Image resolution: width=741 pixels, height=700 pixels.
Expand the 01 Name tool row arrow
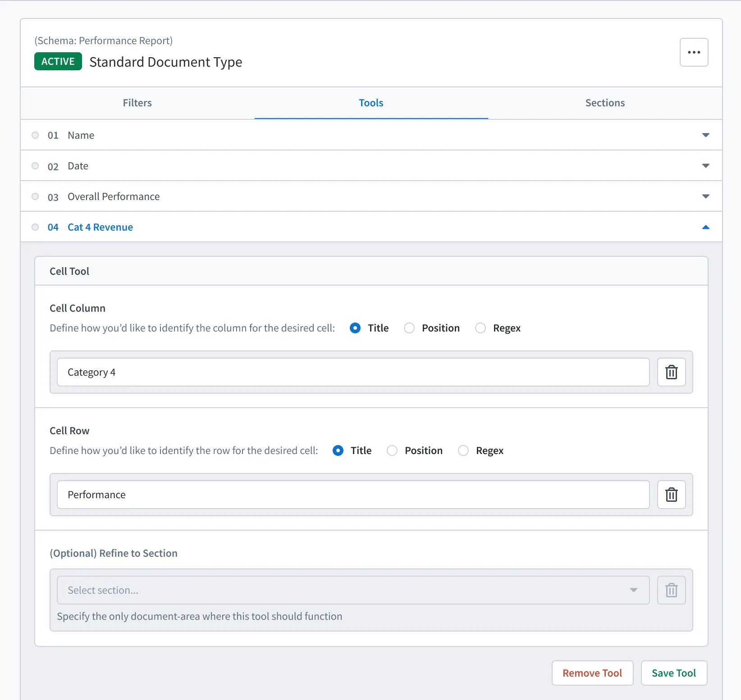pyautogui.click(x=706, y=135)
